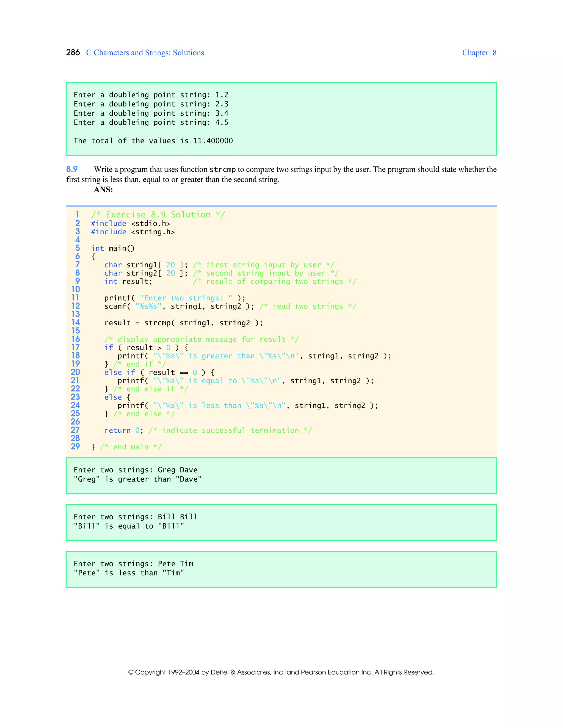Click page number 286 in header
Screen dimensions: 563x728
pyautogui.click(x=73, y=52)
